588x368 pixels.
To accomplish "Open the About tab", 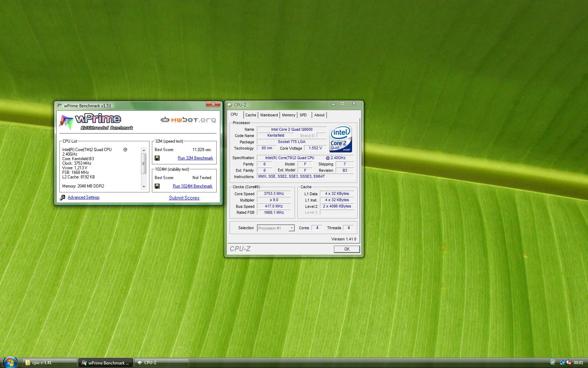I will [319, 115].
